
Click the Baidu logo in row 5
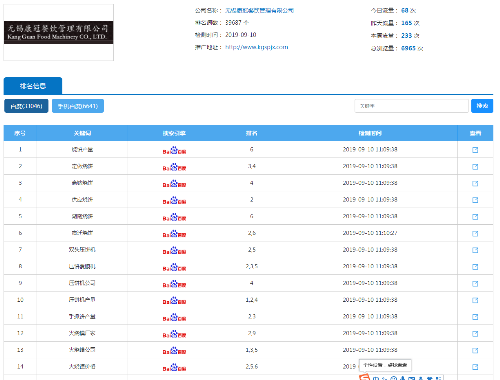coord(174,217)
